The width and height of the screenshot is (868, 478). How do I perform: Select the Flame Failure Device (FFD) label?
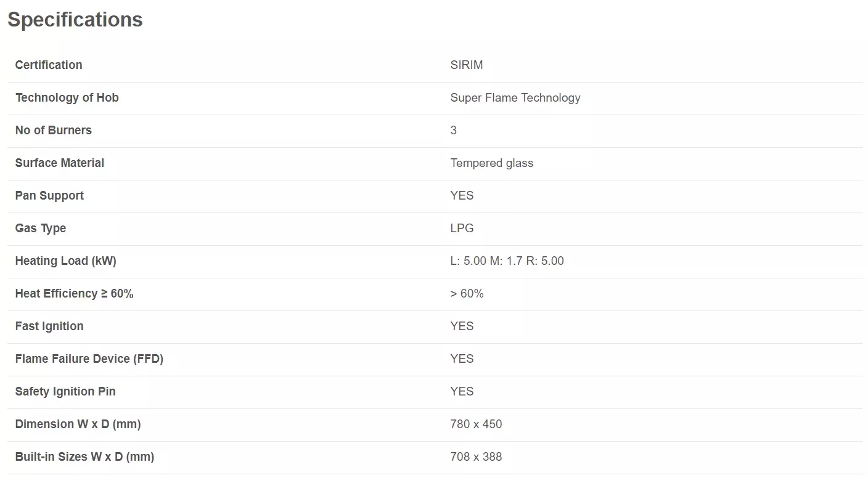89,359
